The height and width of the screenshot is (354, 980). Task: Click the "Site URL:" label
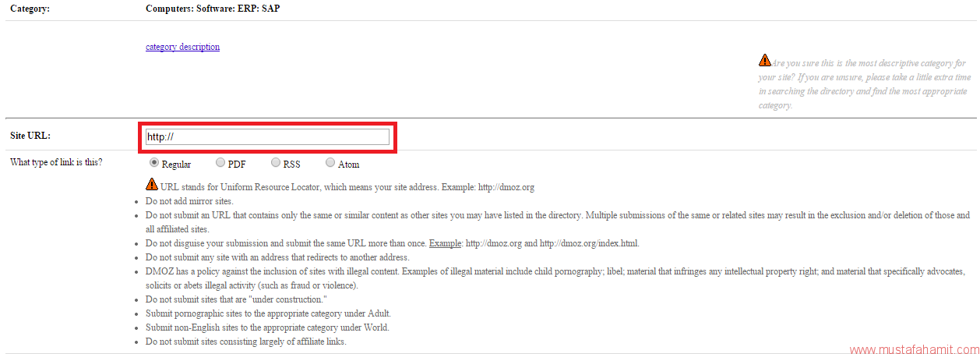(x=30, y=136)
